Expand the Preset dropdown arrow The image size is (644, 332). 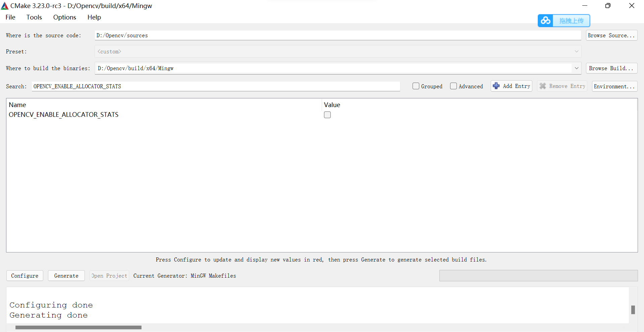coord(576,51)
